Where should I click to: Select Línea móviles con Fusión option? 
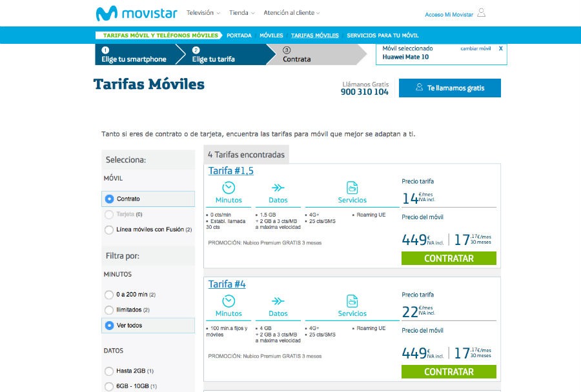[x=109, y=230]
